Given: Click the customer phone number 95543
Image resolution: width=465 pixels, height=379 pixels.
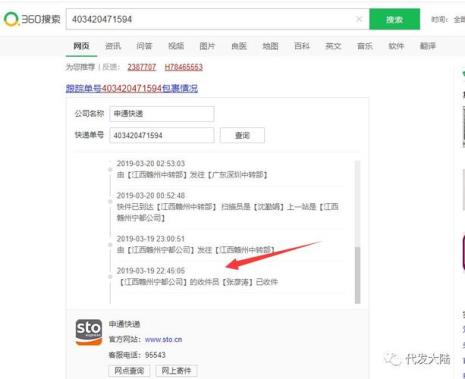Looking at the screenshot, I should [155, 355].
